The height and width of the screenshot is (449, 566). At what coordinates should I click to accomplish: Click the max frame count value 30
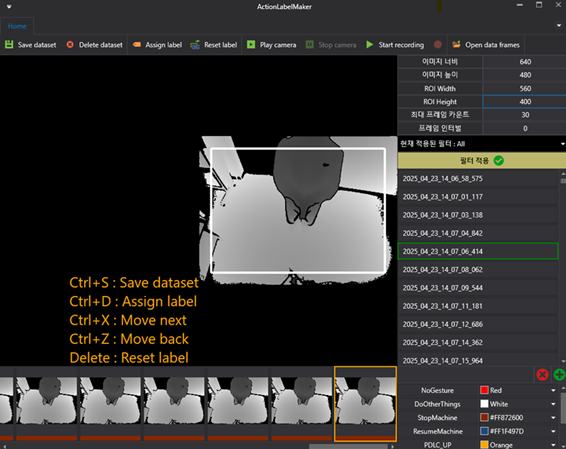[x=524, y=115]
